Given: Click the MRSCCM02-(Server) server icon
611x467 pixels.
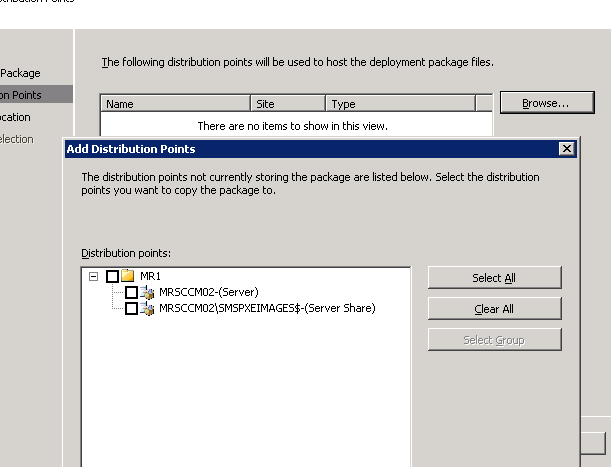Looking at the screenshot, I should (147, 292).
